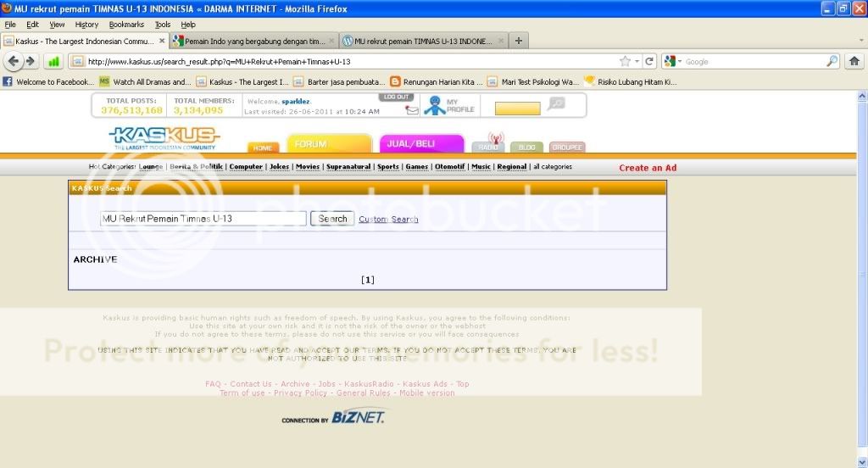The height and width of the screenshot is (468, 868).
Task: Open the Tools menu
Action: (x=163, y=25)
